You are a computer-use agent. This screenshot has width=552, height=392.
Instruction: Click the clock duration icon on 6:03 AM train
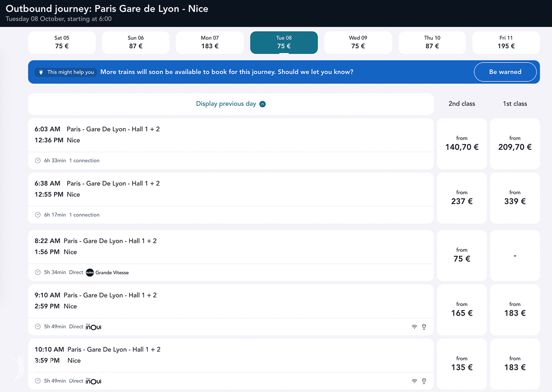pos(38,161)
